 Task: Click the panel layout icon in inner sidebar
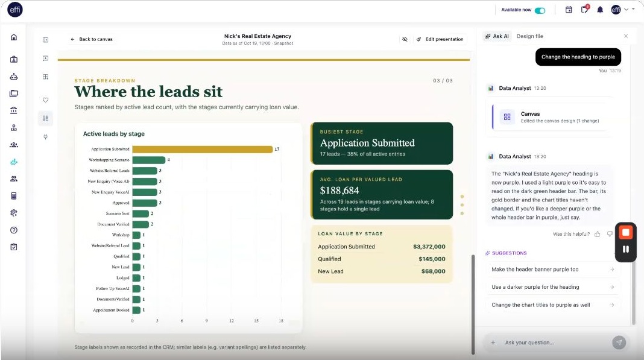click(x=46, y=40)
